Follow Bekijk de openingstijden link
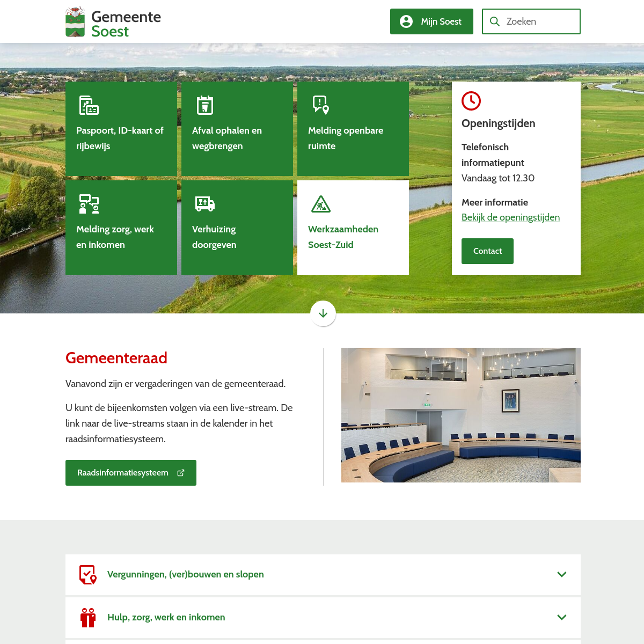644x644 pixels. click(x=510, y=217)
